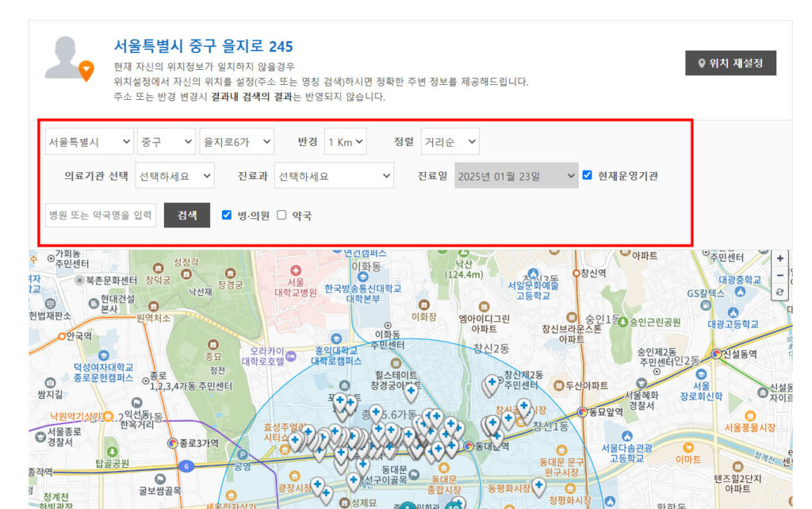Uncheck the 병·의원 checkbox
The width and height of the screenshot is (812, 509).
coord(227,214)
